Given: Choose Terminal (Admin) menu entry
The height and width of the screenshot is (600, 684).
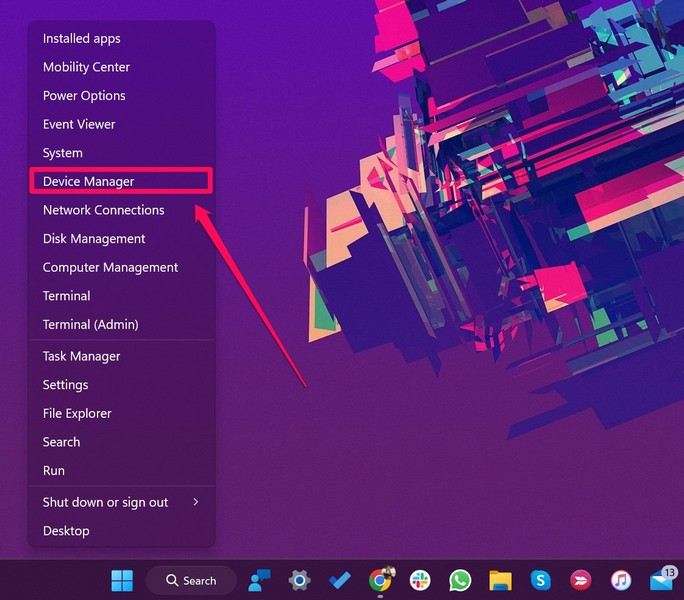Looking at the screenshot, I should (90, 324).
